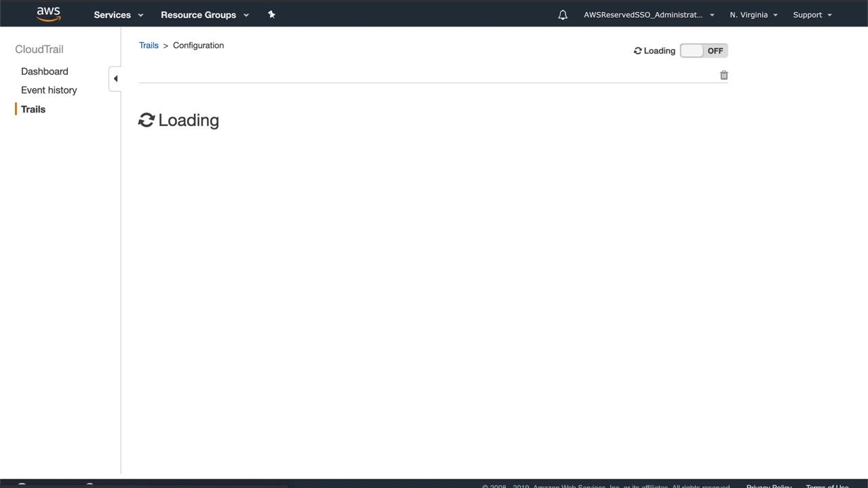
Task: Click the CloudTrail sidebar heading
Action: (x=39, y=49)
